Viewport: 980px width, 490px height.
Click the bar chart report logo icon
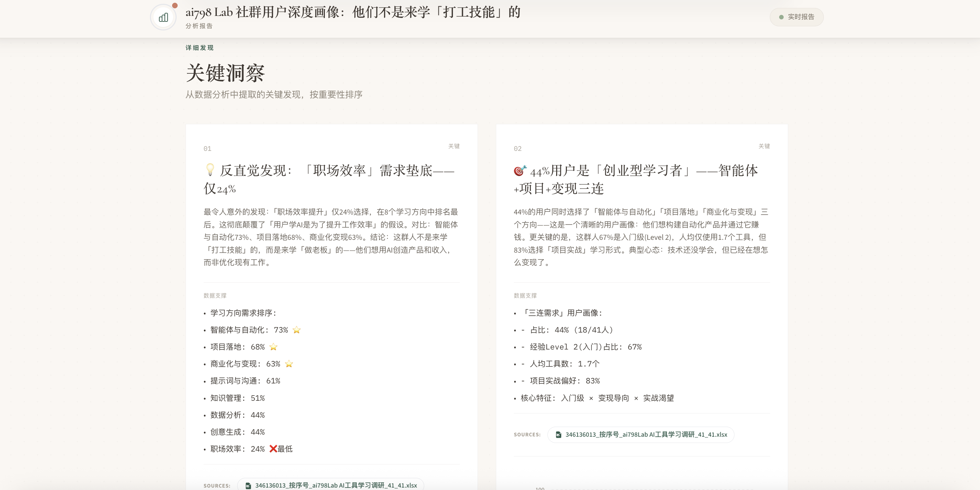tap(163, 18)
